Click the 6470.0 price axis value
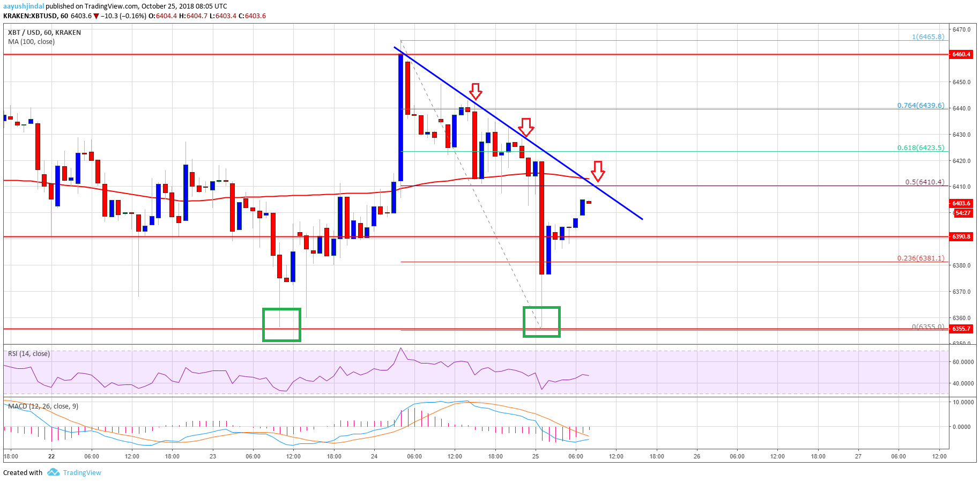The image size is (980, 482). click(x=962, y=29)
